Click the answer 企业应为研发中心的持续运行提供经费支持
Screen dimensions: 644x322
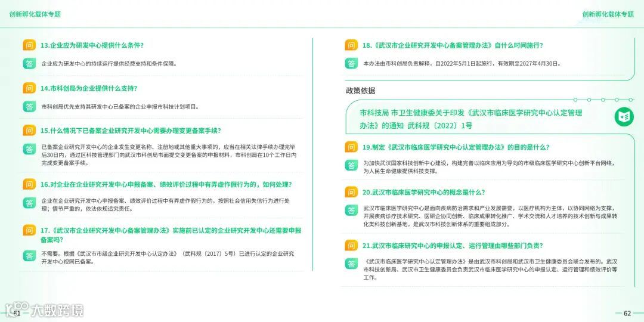[109, 64]
